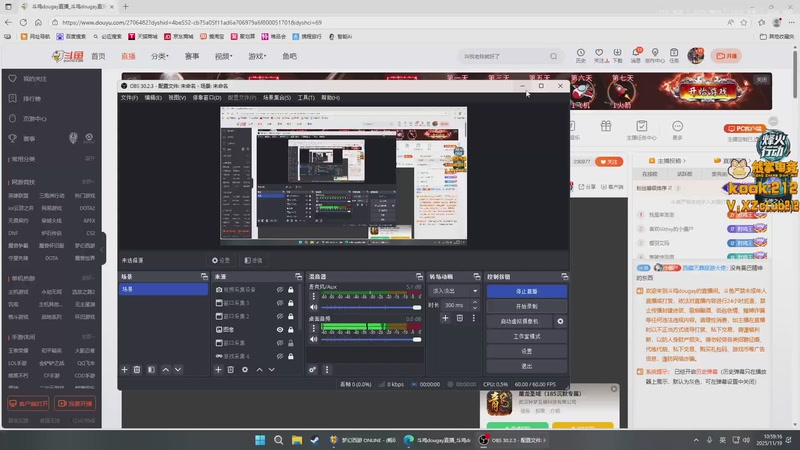800x450 pixels.
Task: Move the scene down with the Scenes arrow
Action: click(178, 369)
